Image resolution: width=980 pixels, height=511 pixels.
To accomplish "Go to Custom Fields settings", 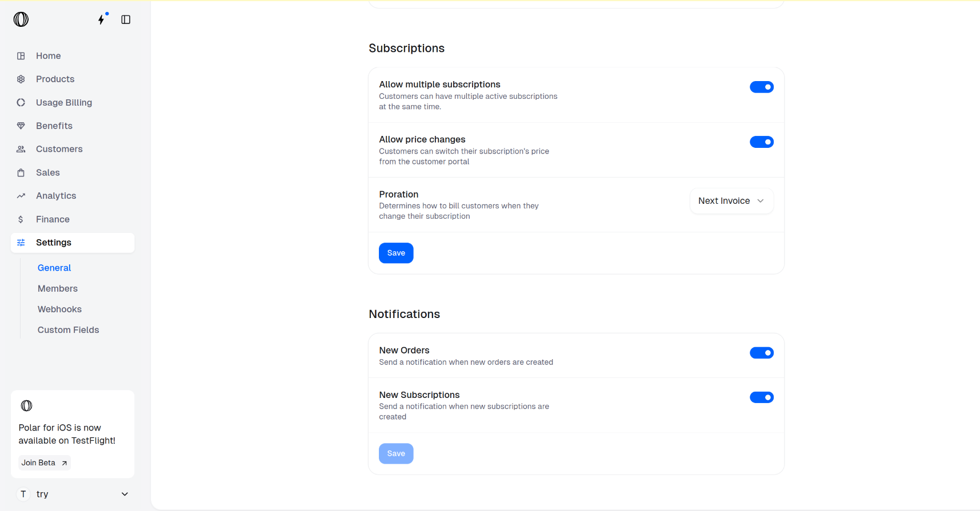I will 68,330.
